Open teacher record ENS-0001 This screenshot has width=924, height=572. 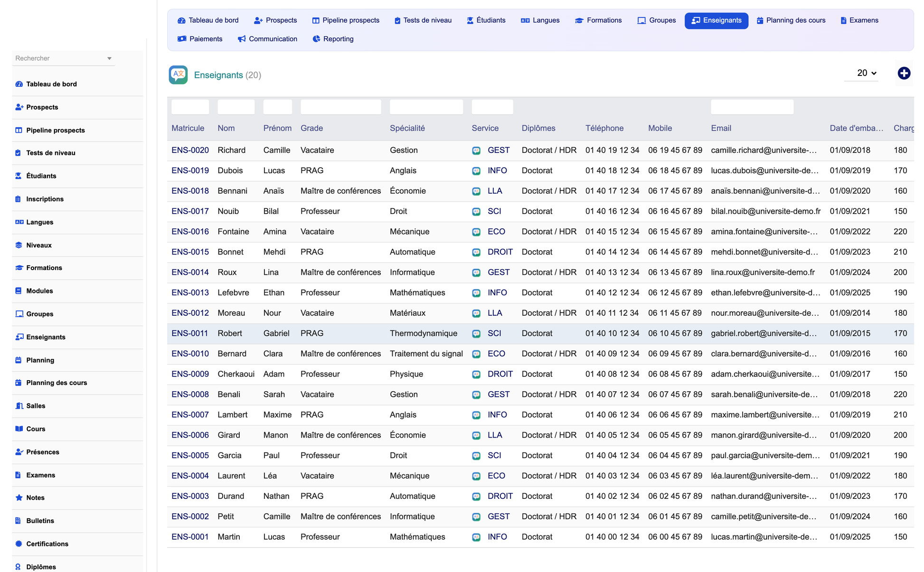190,537
